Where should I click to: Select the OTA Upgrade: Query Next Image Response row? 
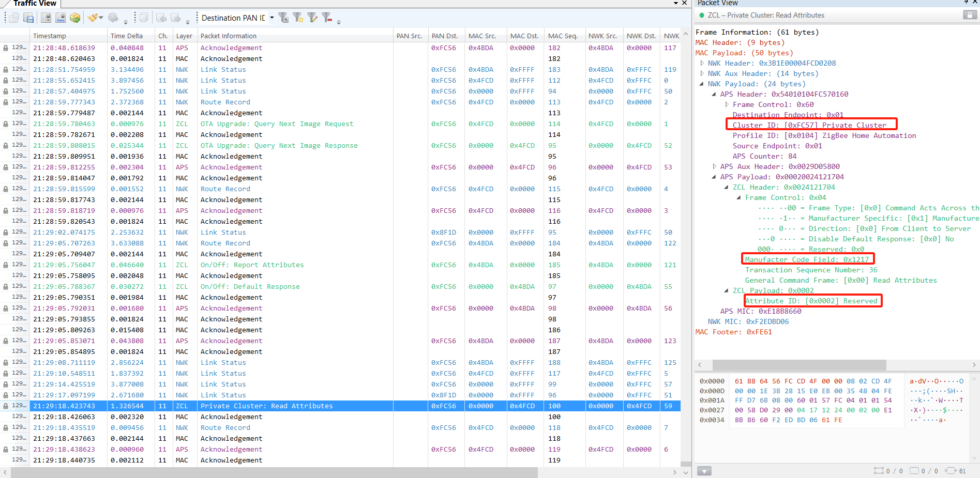click(340, 146)
